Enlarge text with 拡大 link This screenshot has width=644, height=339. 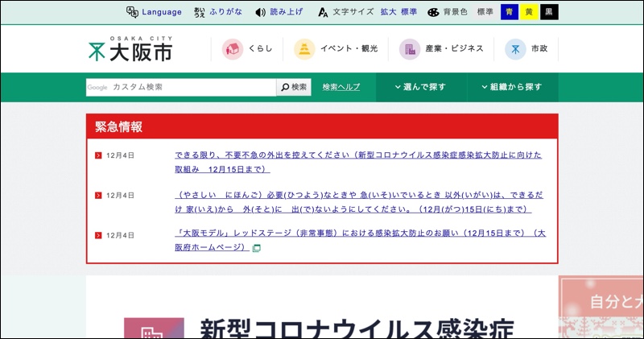pyautogui.click(x=388, y=12)
